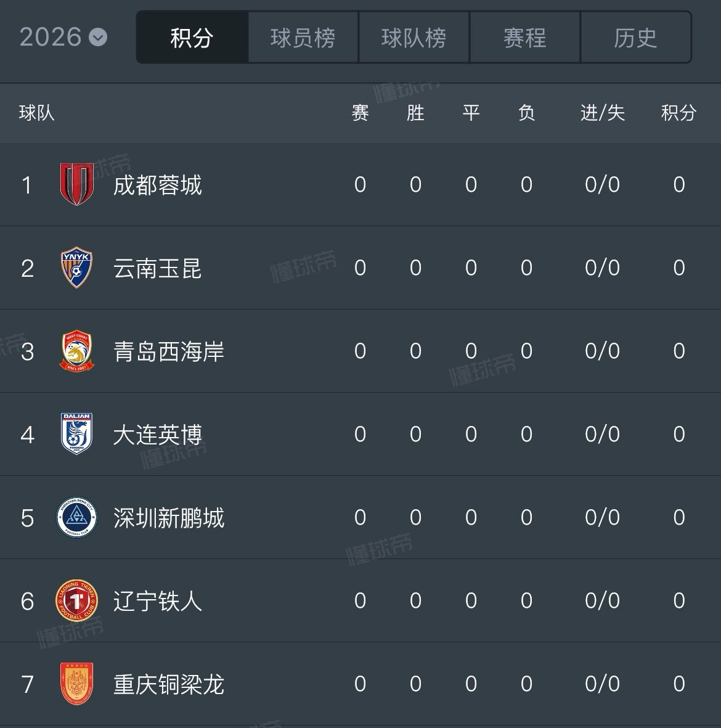Switch to the 球员榜 tab
Screen dimensions: 721x728
click(x=303, y=38)
